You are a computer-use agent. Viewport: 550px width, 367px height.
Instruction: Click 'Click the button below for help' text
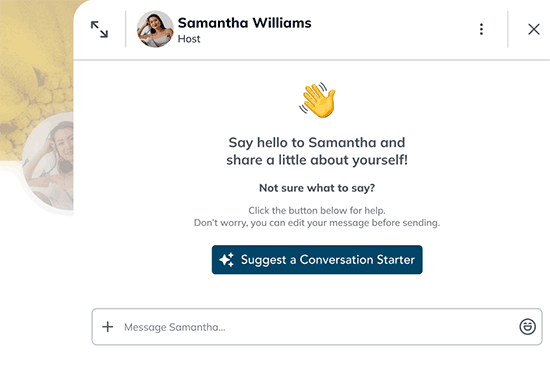click(x=317, y=211)
